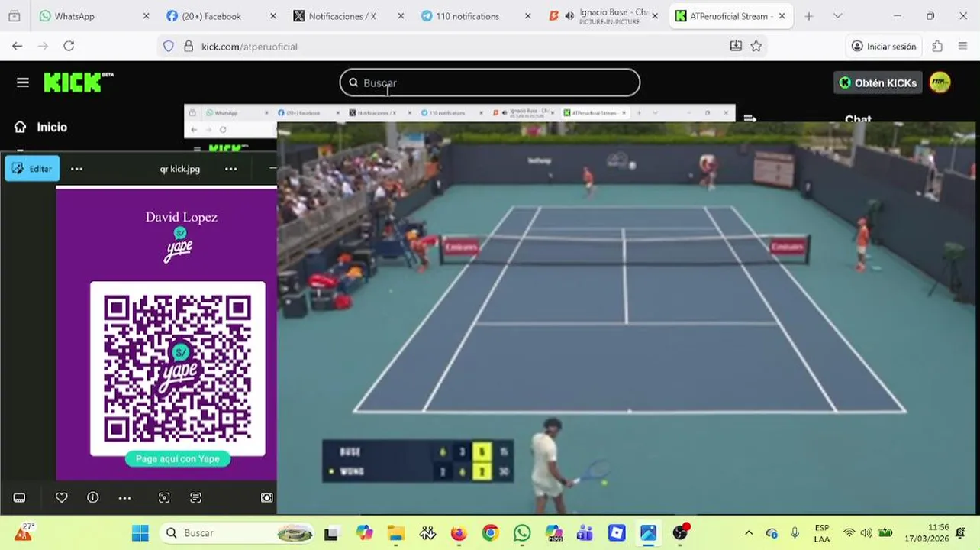The width and height of the screenshot is (980, 550).
Task: Open options menu next to qr kick.jpg
Action: [231, 169]
